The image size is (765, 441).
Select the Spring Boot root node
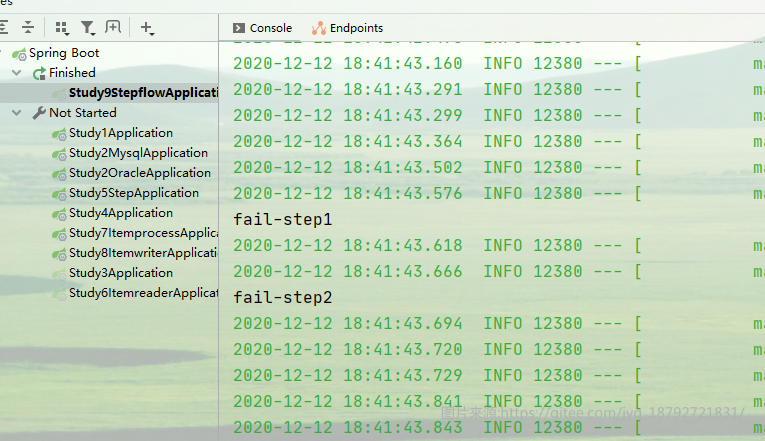pyautogui.click(x=64, y=53)
